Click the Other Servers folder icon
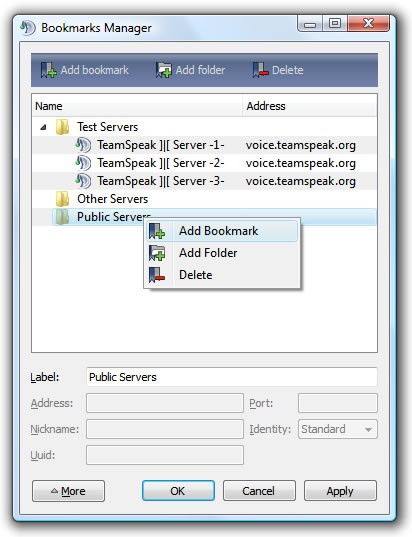412x537 pixels. click(63, 199)
